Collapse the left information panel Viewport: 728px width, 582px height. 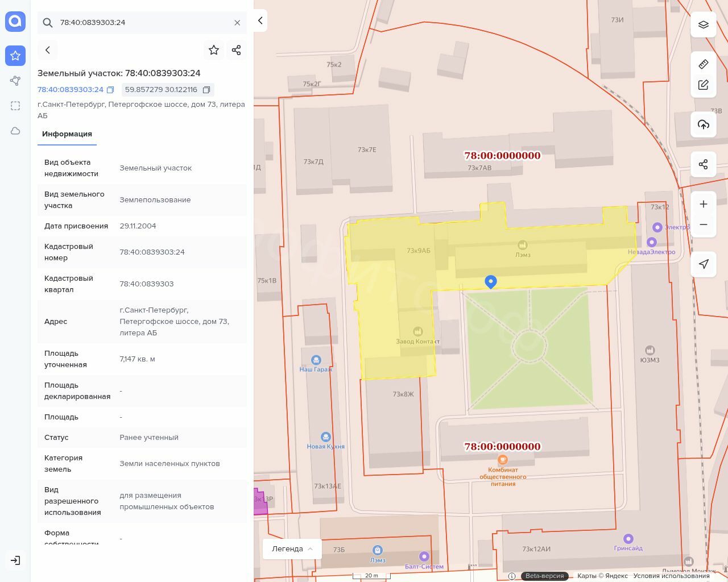(x=260, y=20)
